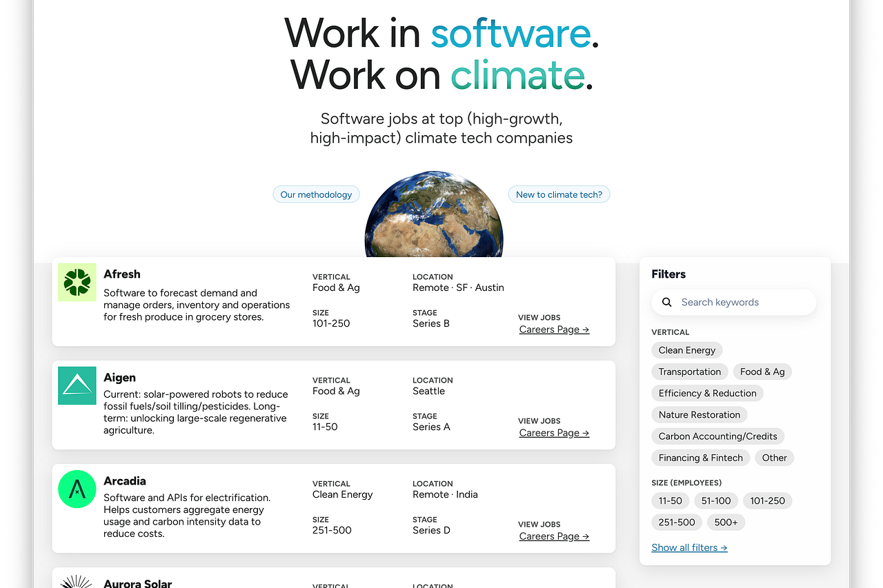Toggle the Clean Energy vertical filter
The image size is (883, 588).
(687, 350)
